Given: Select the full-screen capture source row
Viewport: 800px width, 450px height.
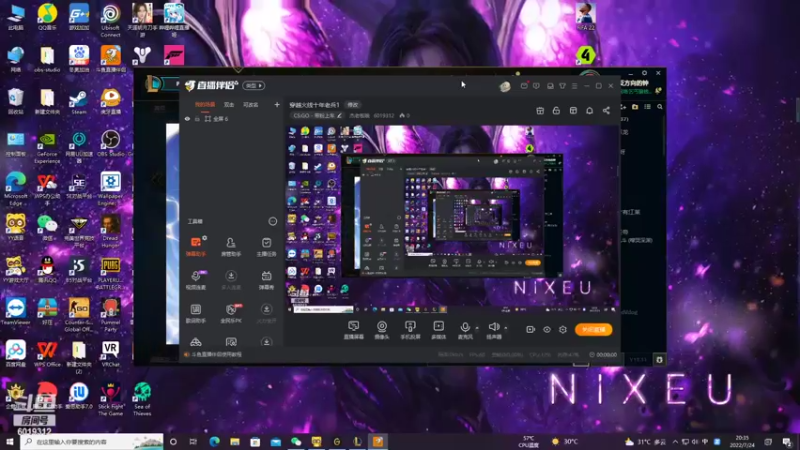Looking at the screenshot, I should 231,119.
